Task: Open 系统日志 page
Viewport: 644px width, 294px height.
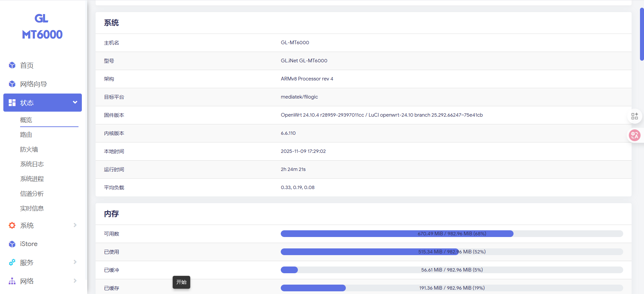Action: point(32,164)
